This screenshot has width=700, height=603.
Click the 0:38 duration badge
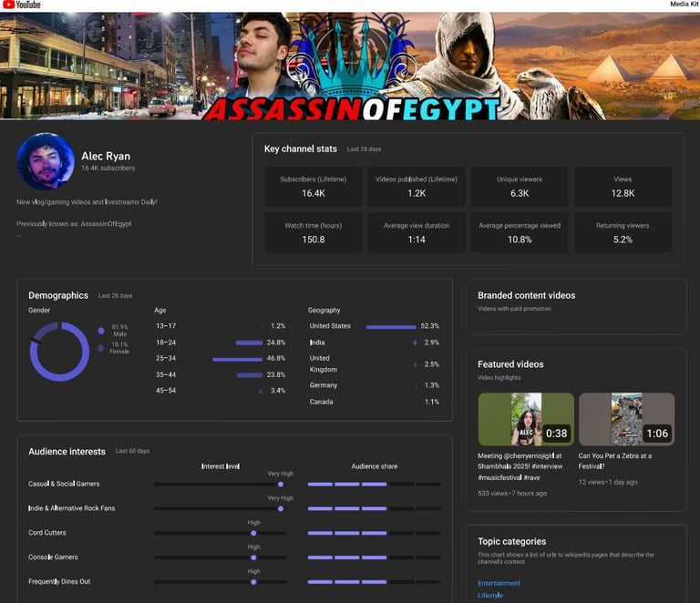pyautogui.click(x=556, y=434)
